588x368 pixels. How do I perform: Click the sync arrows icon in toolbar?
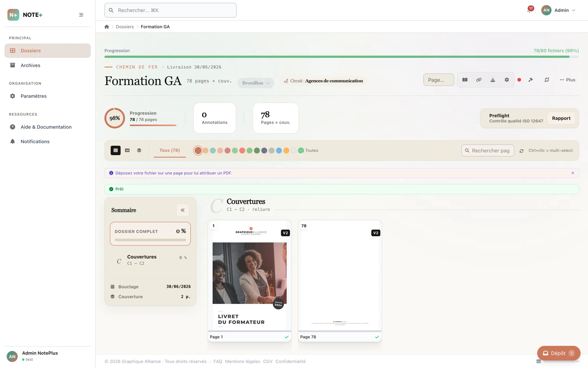coord(547,80)
